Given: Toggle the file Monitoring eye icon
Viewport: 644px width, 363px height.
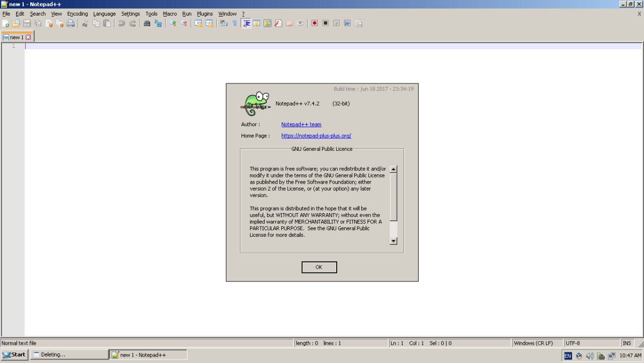Looking at the screenshot, I should [300, 23].
